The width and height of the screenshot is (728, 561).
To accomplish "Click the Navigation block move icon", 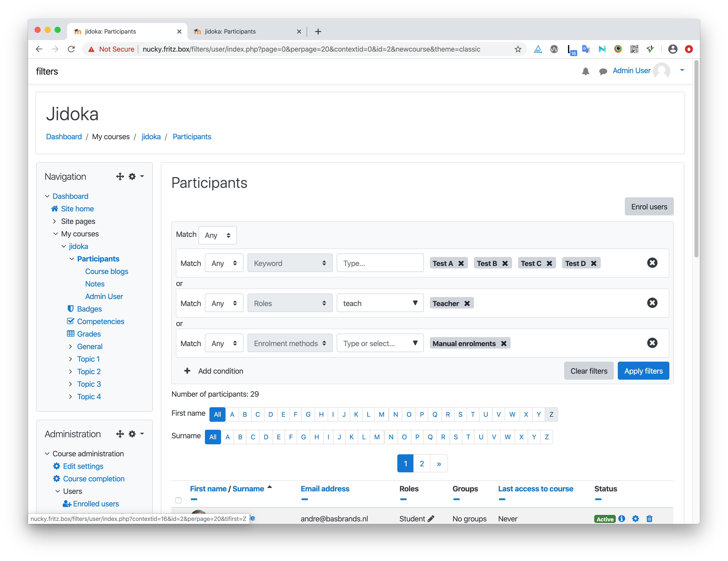I will click(x=120, y=176).
